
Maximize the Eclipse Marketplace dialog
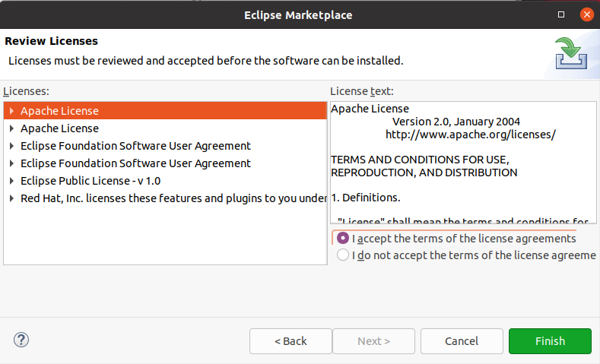pyautogui.click(x=561, y=14)
